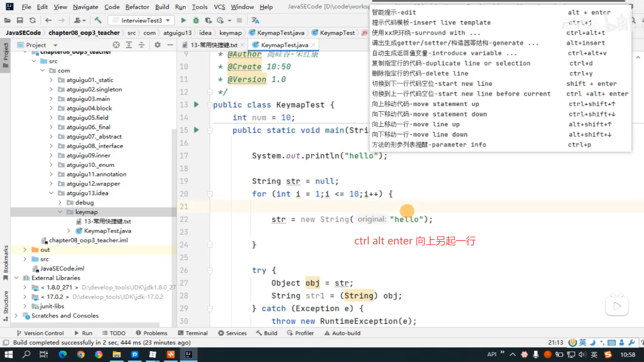Viewport: 644px width, 362px height.
Task: Switch to the 13-常用快捷键.txt editor tab
Action: 214,45
